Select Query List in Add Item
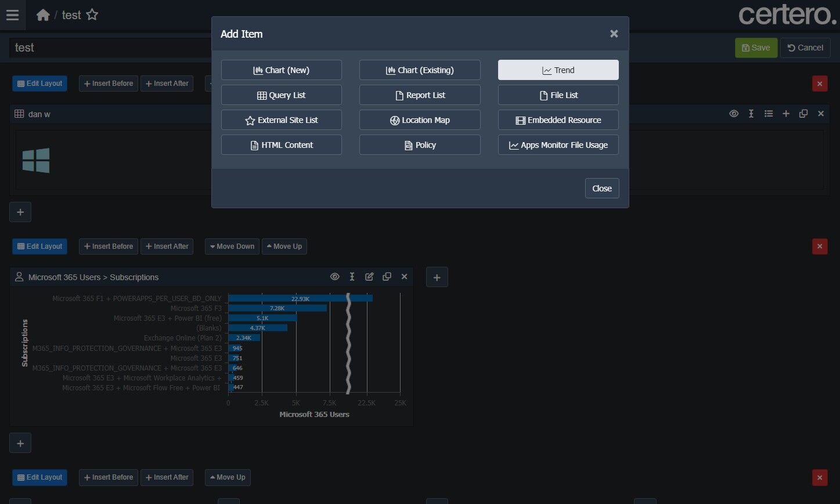The width and height of the screenshot is (840, 504). click(x=282, y=95)
